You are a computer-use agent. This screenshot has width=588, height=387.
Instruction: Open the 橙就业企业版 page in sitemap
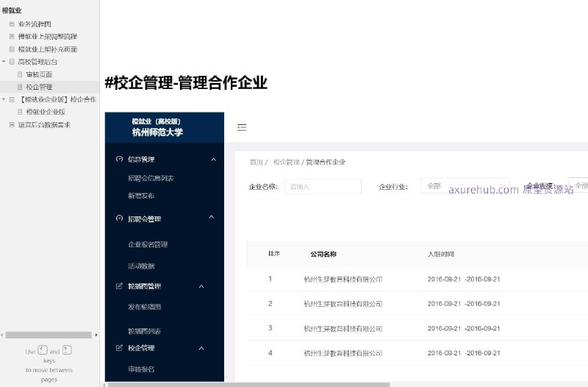46,112
